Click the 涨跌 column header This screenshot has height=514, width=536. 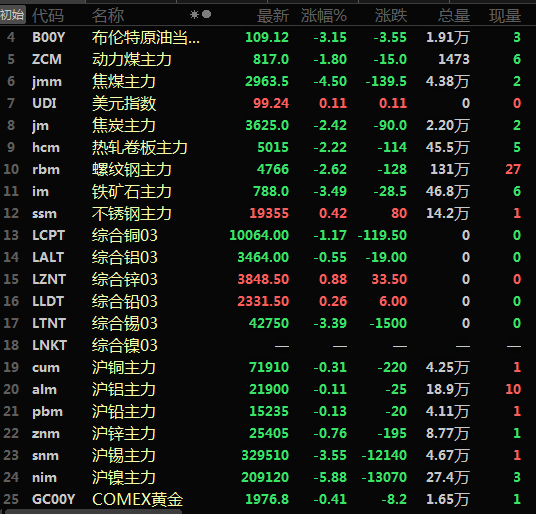pyautogui.click(x=391, y=16)
